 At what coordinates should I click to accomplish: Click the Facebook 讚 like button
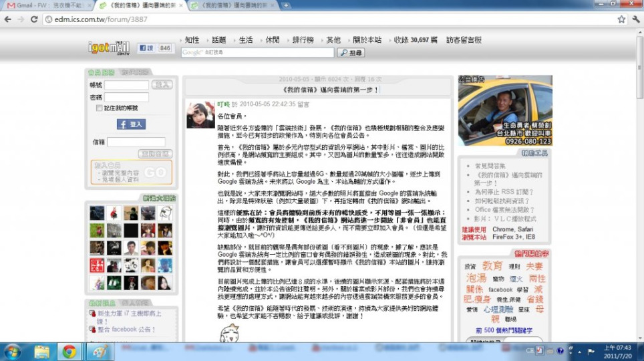tap(146, 49)
